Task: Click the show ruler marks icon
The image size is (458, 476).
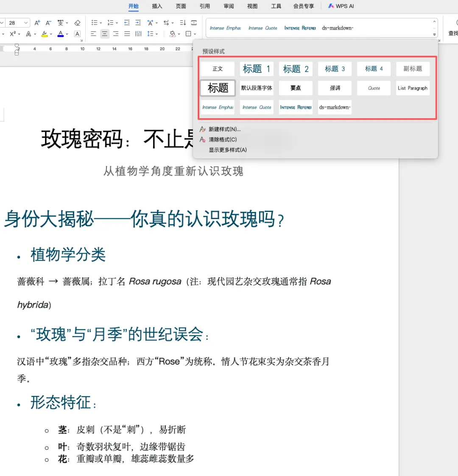Action: click(x=194, y=23)
